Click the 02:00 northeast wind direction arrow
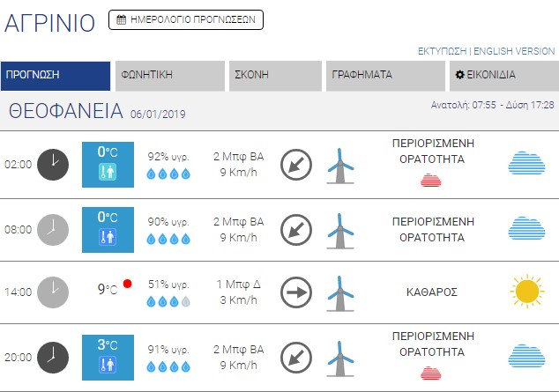Image resolution: width=559 pixels, height=392 pixels. pyautogui.click(x=296, y=164)
